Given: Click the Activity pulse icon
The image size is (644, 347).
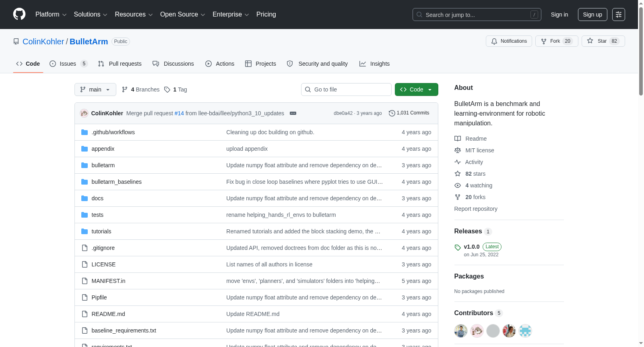Looking at the screenshot, I should pyautogui.click(x=458, y=162).
